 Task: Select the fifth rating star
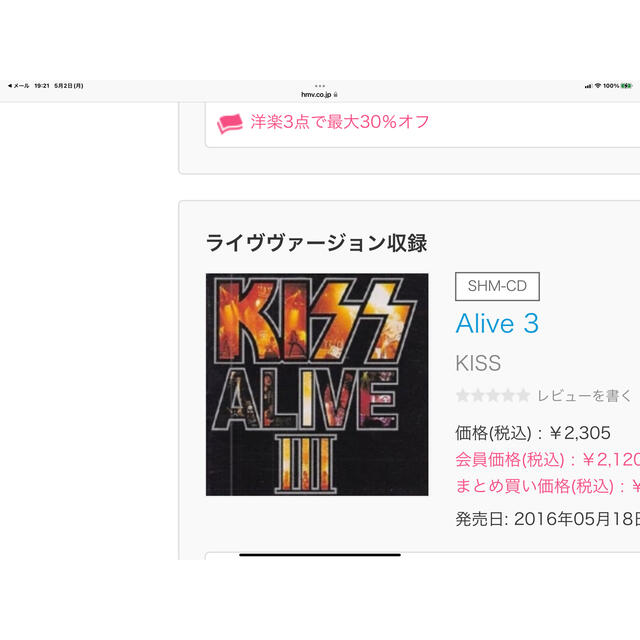tap(523, 396)
